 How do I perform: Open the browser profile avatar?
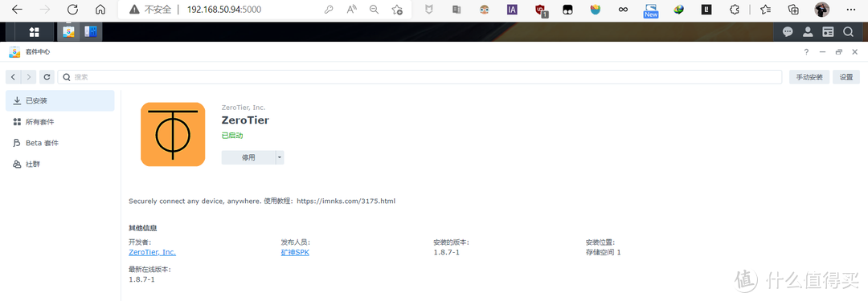point(822,10)
